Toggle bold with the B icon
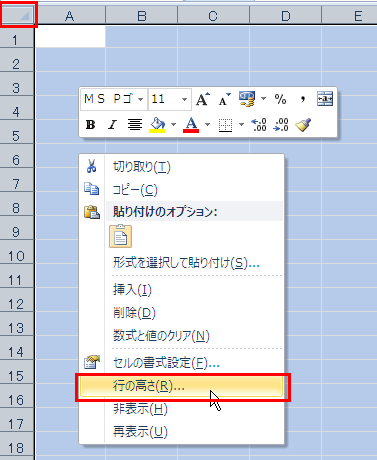The image size is (377, 460). pyautogui.click(x=90, y=125)
